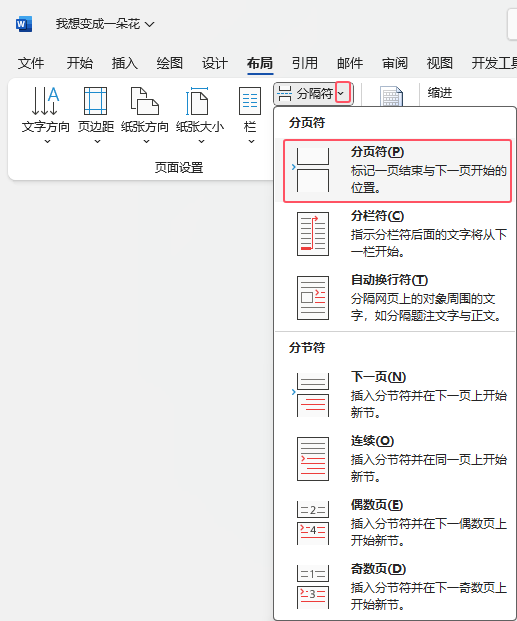
Task: Choose 偶数页(E) even page section break
Action: tap(395, 524)
